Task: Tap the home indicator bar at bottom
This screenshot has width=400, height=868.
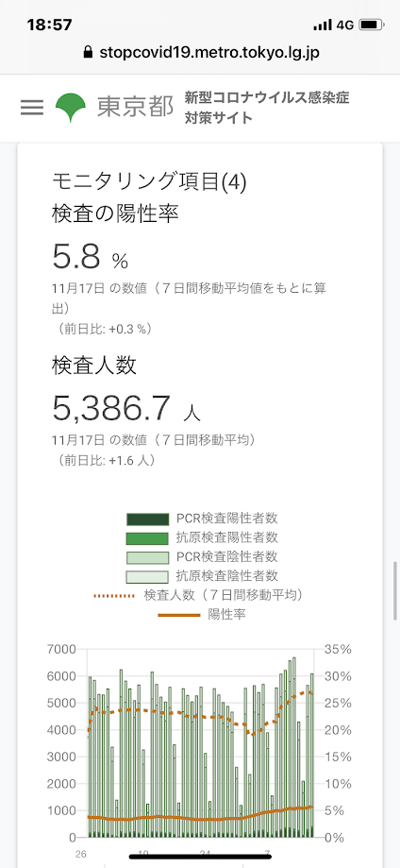Action: [200, 857]
